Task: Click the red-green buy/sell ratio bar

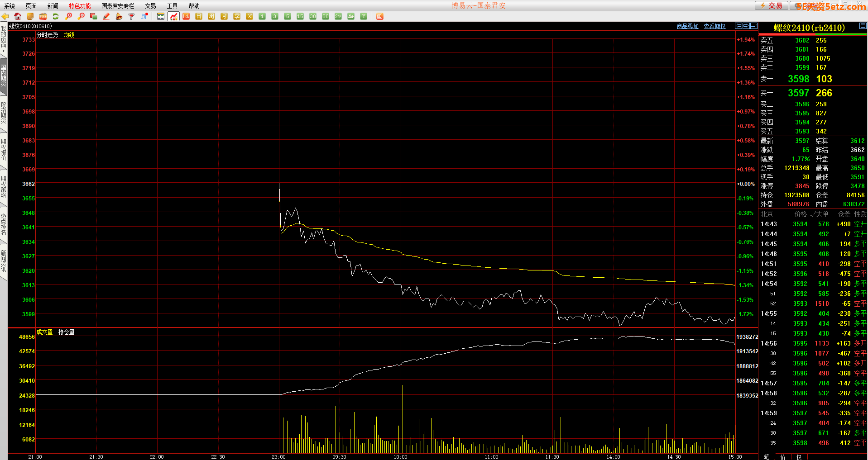Action: (x=813, y=34)
